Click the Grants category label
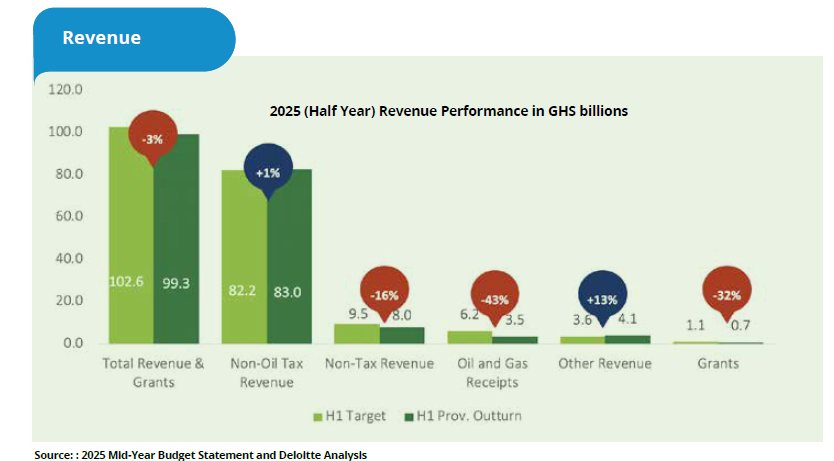This screenshot has height=461, width=834. click(x=718, y=363)
